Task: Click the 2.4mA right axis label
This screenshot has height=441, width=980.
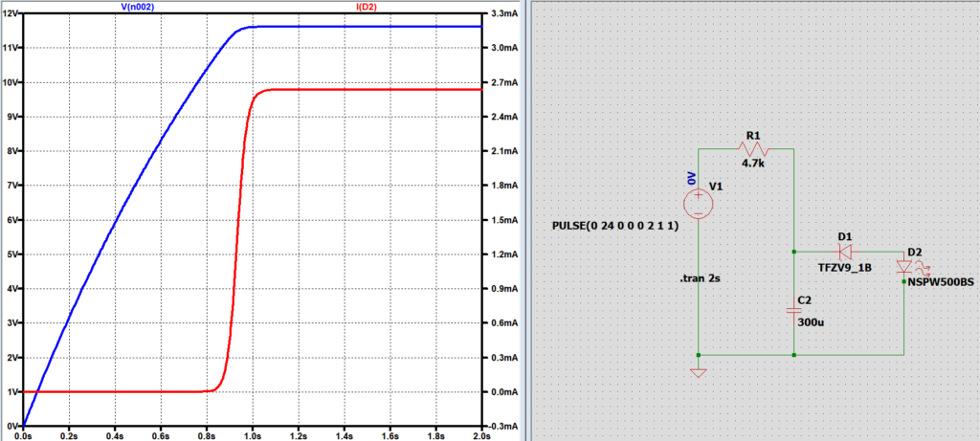Action: 505,116
